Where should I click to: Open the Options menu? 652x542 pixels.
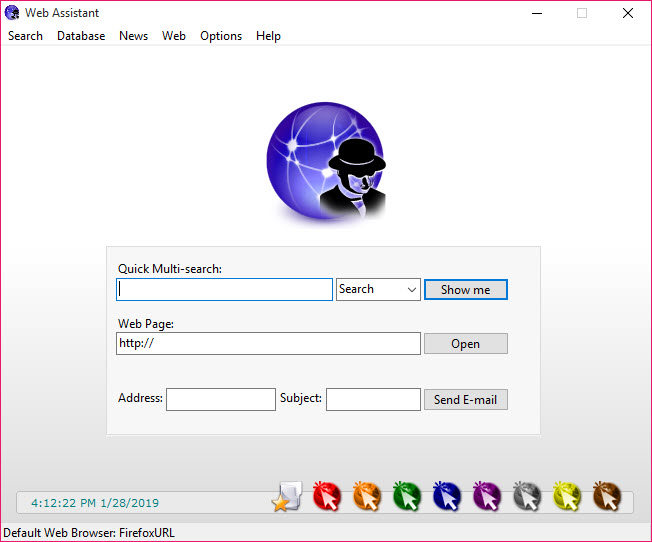tap(221, 36)
